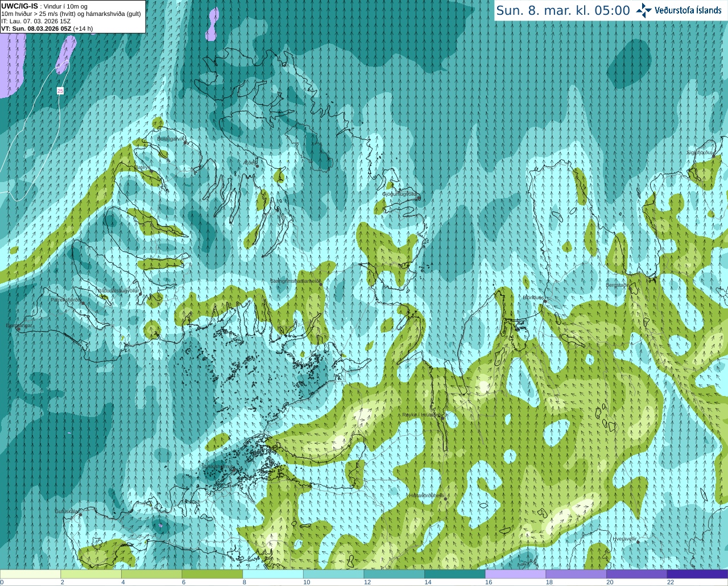Image resolution: width=728 pixels, height=586 pixels.
Task: Select the 18–20 m/s medium purple swatch
Action: 576,574
